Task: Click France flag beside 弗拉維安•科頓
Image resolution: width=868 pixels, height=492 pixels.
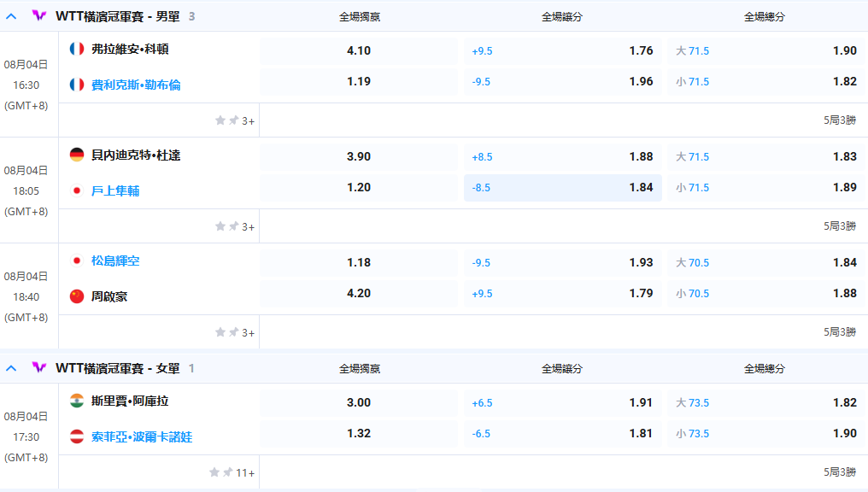Action: click(x=77, y=49)
